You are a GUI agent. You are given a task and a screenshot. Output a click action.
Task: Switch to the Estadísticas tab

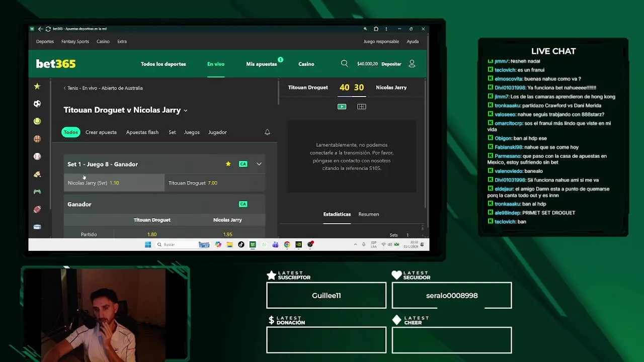pos(337,214)
